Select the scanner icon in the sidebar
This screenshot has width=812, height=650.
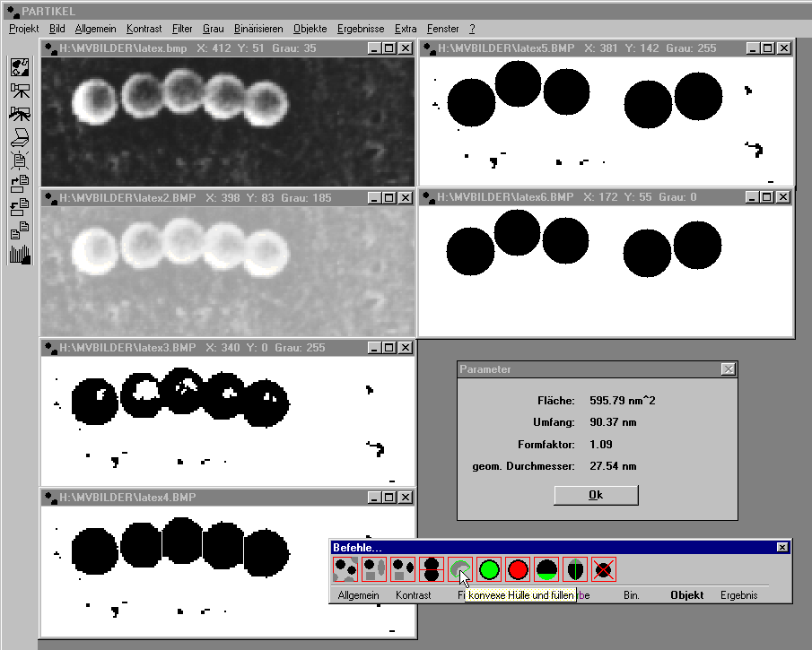tap(20, 137)
